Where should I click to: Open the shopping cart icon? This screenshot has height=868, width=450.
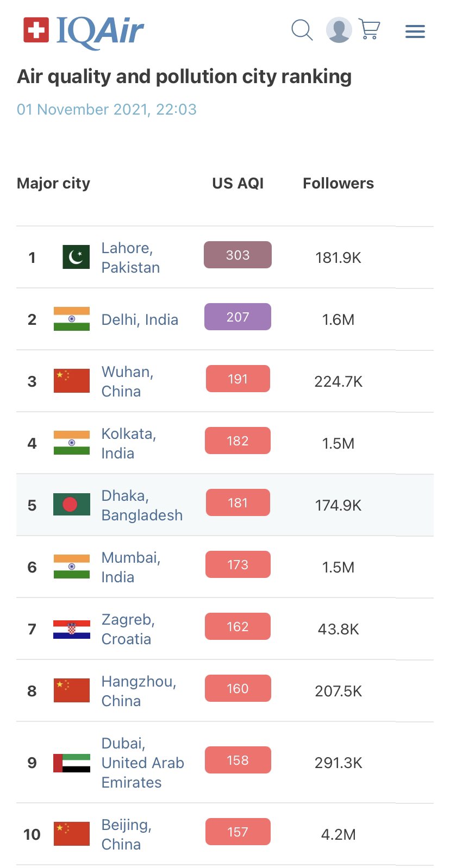[370, 30]
